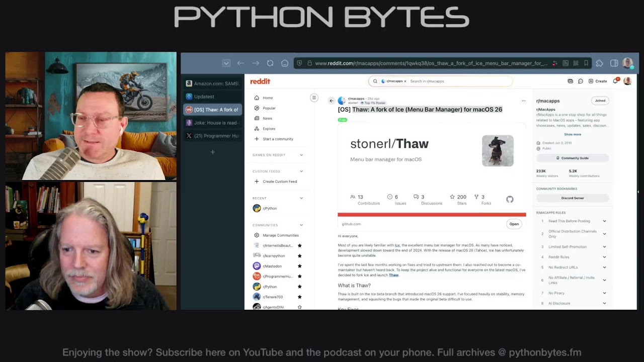The height and width of the screenshot is (362, 644).
Task: Open the Community Guide button
Action: 573,158
